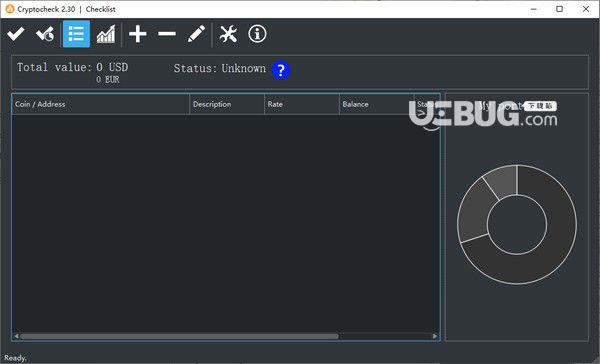Open settings via wrench tools icon

pos(228,34)
